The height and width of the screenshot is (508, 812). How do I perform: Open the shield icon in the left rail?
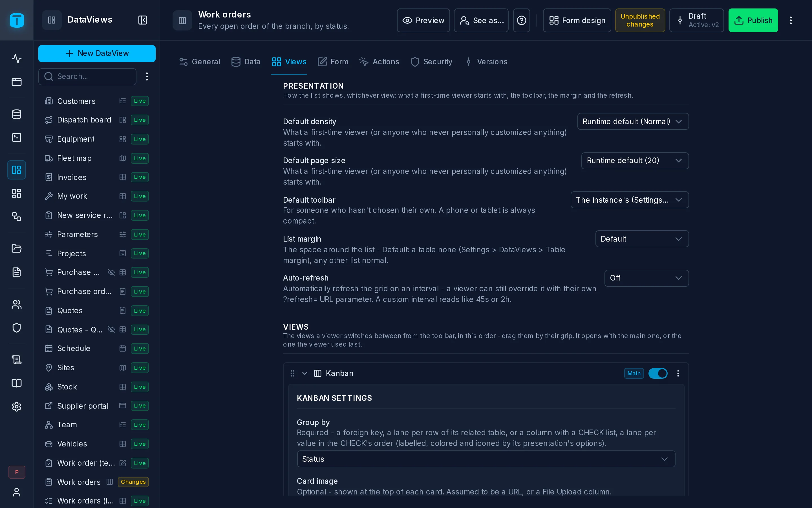click(16, 328)
